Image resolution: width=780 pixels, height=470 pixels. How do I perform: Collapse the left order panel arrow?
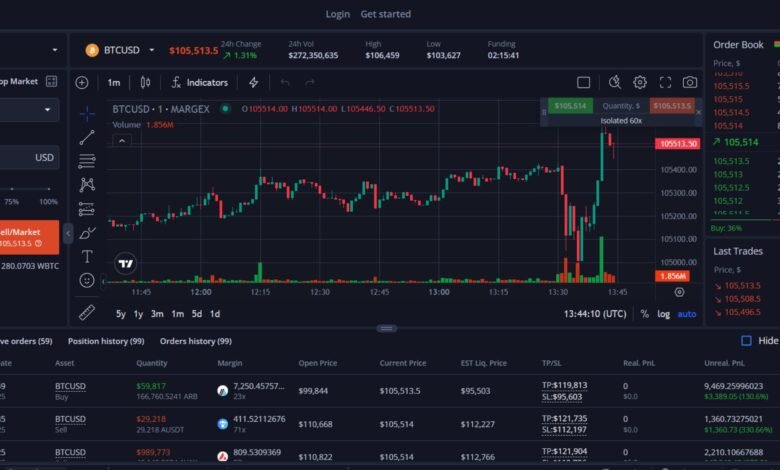pos(69,233)
